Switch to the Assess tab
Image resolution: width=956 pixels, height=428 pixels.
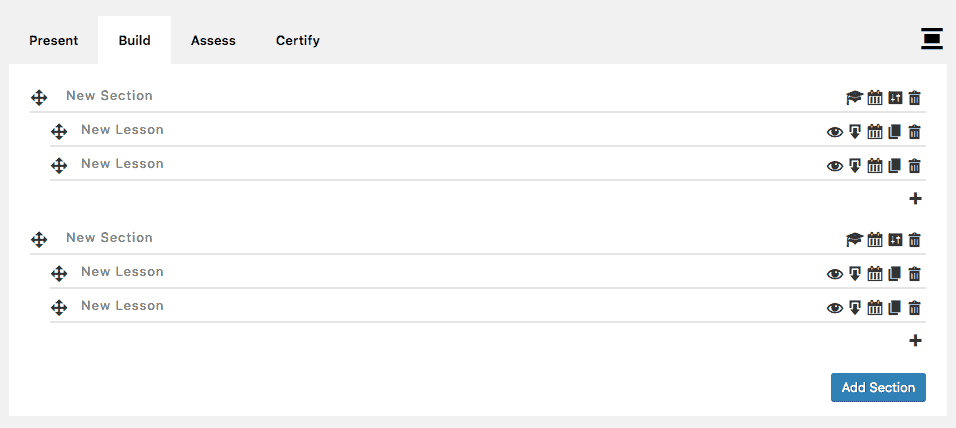213,41
